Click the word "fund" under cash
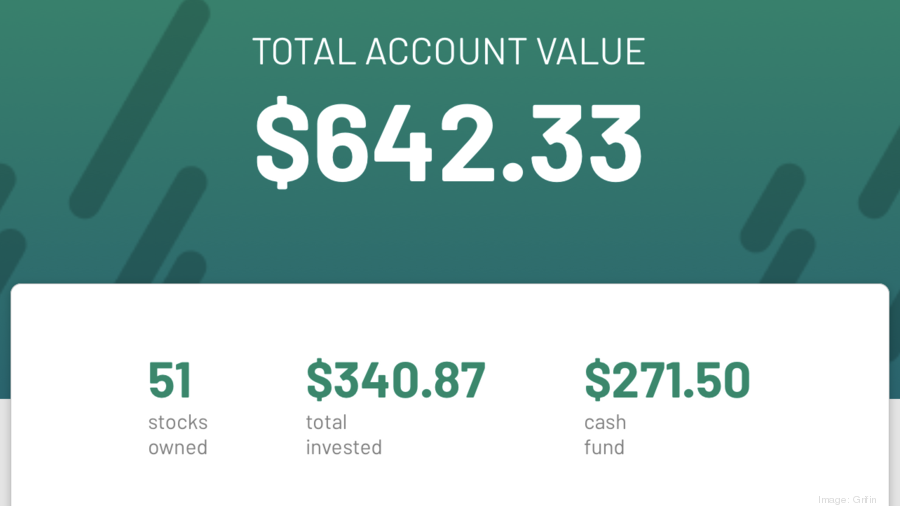 [604, 447]
